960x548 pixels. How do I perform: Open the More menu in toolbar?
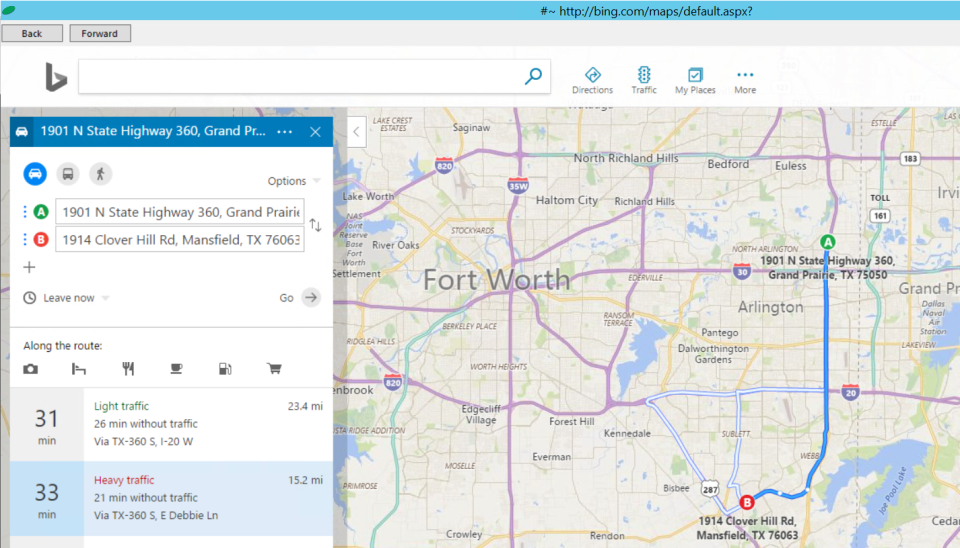click(x=745, y=81)
